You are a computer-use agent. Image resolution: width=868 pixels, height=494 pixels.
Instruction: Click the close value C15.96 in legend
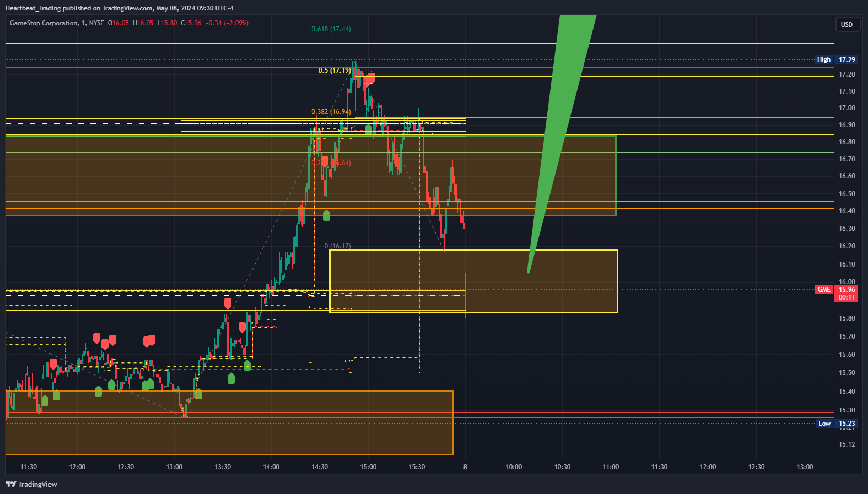[191, 23]
